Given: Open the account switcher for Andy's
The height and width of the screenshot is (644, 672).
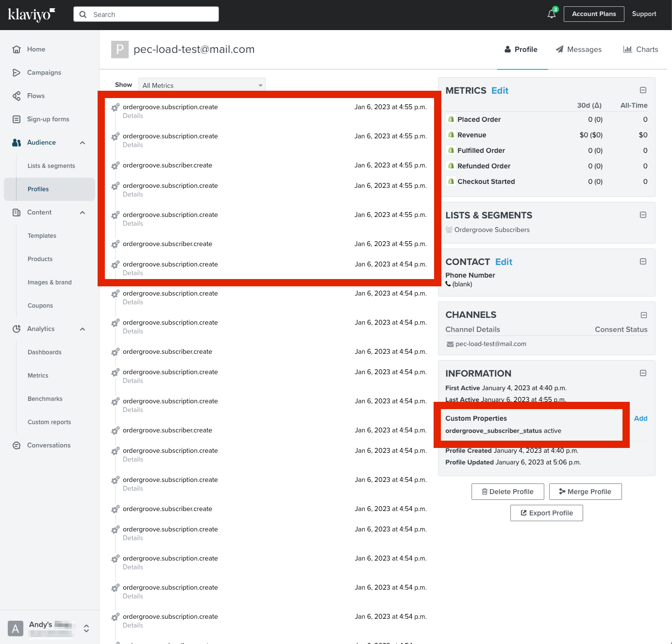Looking at the screenshot, I should pos(86,628).
